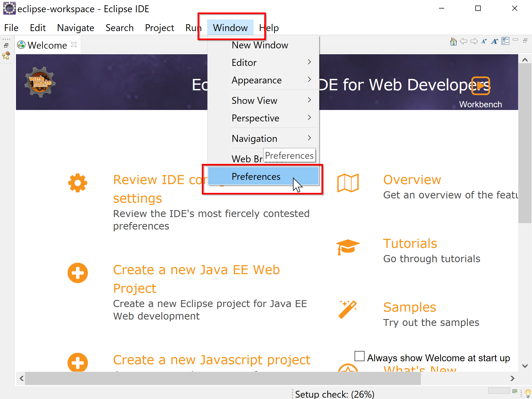Click the Web Tools Platform gear logo
Screen dimensions: 532x399
40,82
